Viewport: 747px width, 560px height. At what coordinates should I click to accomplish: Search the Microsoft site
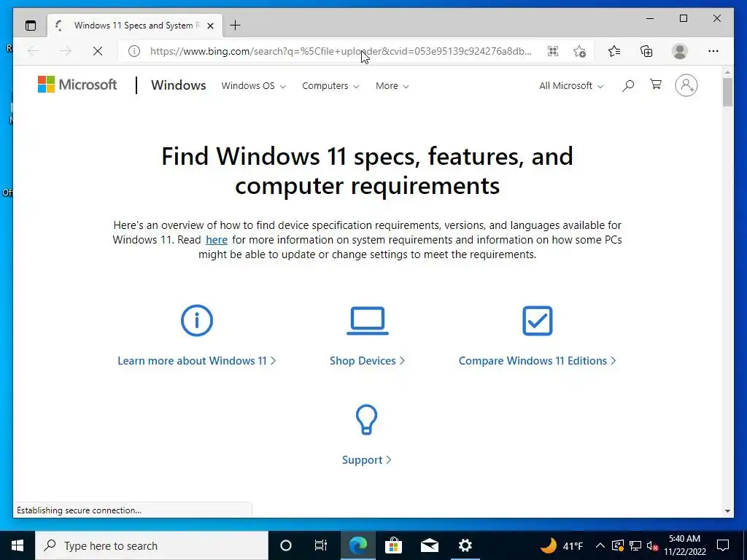(628, 86)
